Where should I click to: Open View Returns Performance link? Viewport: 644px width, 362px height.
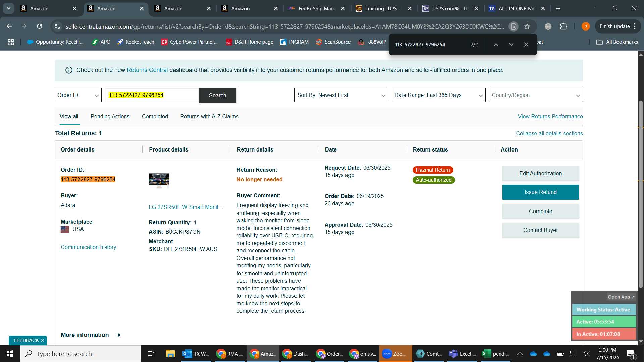coord(550,117)
